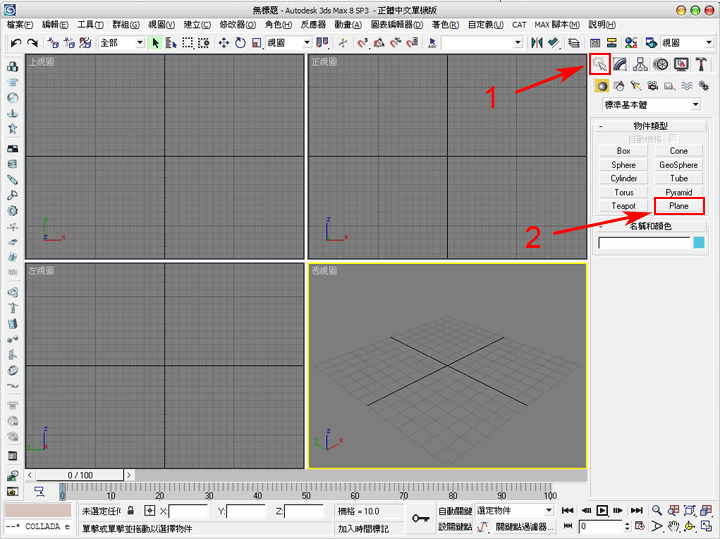Click the Plane primitive button
Screen dimensions: 720x539
(679, 206)
